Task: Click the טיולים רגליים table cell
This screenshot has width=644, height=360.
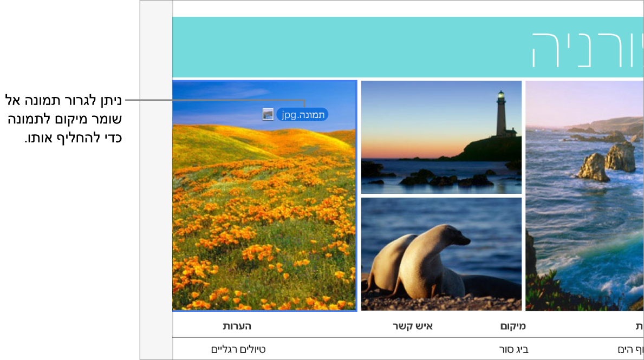Action: (x=238, y=349)
